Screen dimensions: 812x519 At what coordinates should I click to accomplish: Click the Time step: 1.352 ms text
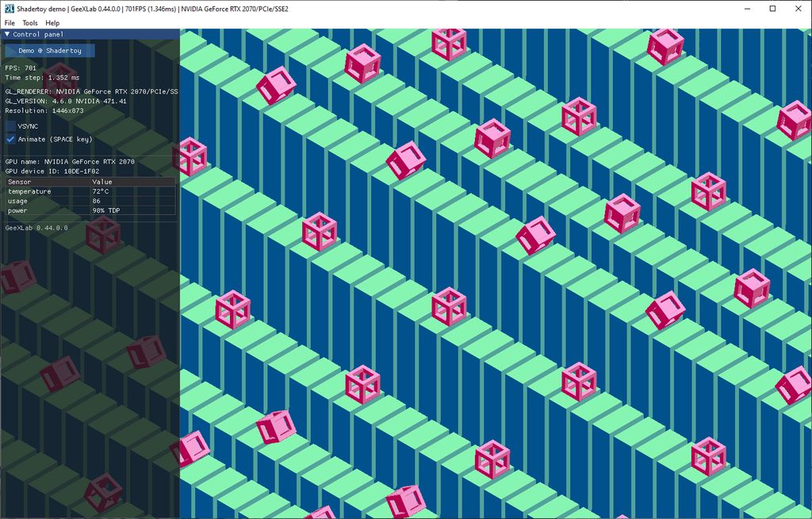[43, 78]
